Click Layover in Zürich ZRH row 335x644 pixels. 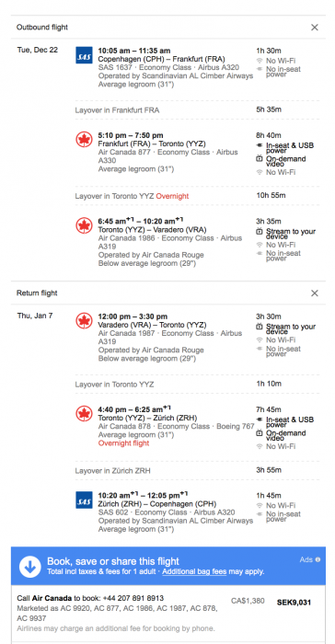tap(197, 470)
